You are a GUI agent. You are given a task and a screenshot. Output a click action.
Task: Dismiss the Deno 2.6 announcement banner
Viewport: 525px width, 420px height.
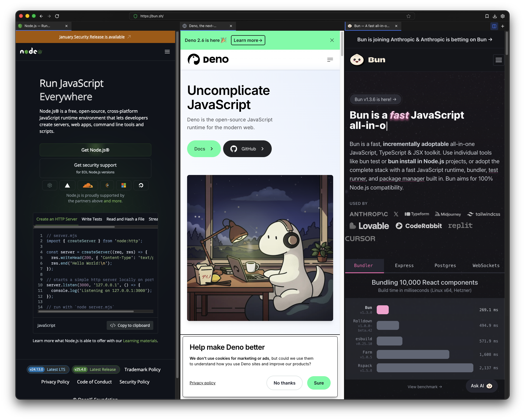point(332,40)
